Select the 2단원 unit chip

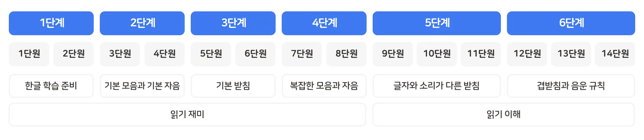click(x=74, y=54)
